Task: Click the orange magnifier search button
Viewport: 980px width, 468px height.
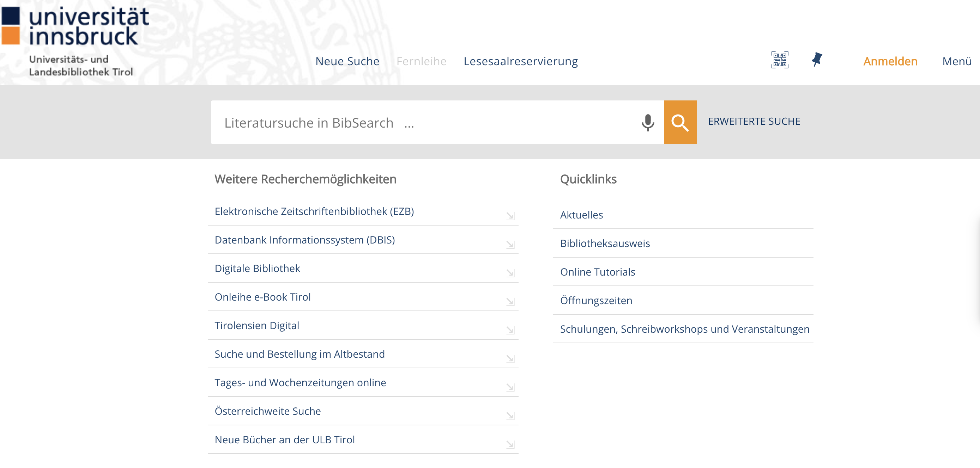Action: coord(680,122)
